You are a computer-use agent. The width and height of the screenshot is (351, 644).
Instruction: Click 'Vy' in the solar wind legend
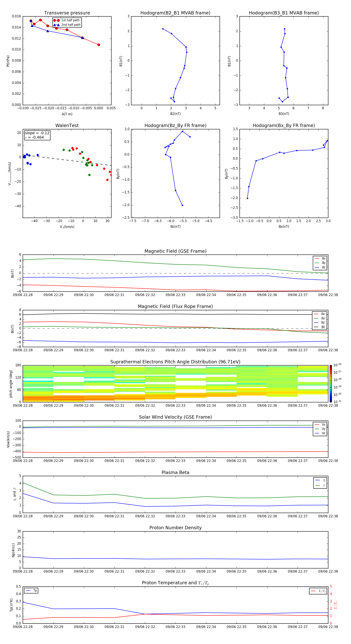point(320,429)
